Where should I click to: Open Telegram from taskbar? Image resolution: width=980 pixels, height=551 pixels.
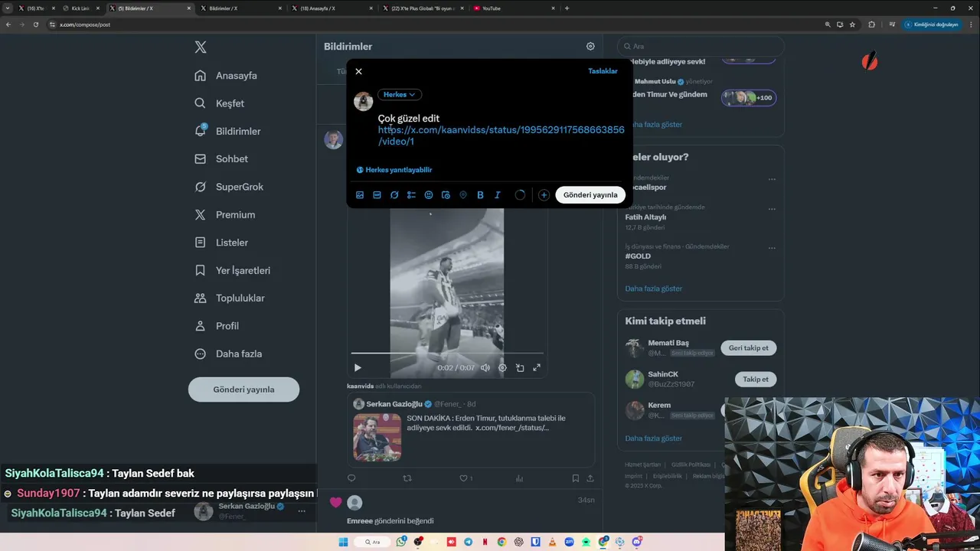[469, 542]
